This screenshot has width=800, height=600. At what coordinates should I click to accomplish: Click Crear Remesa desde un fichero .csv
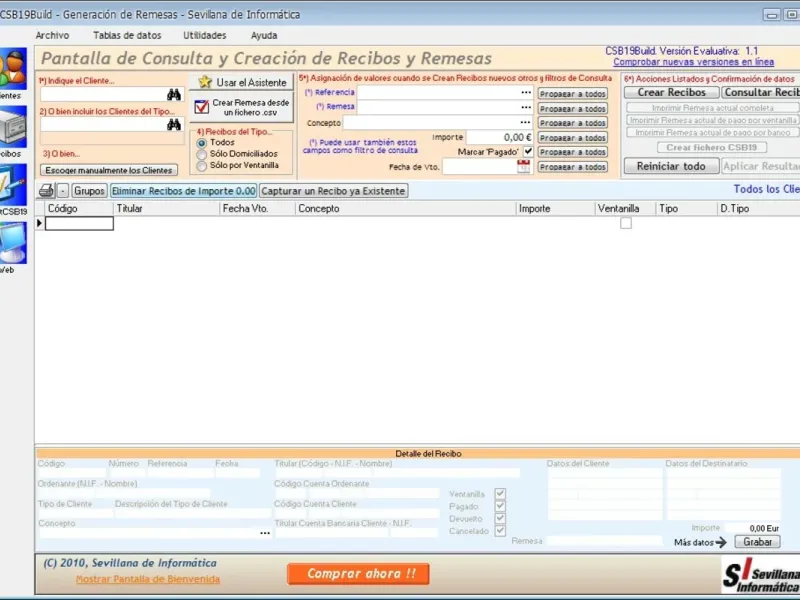click(242, 108)
